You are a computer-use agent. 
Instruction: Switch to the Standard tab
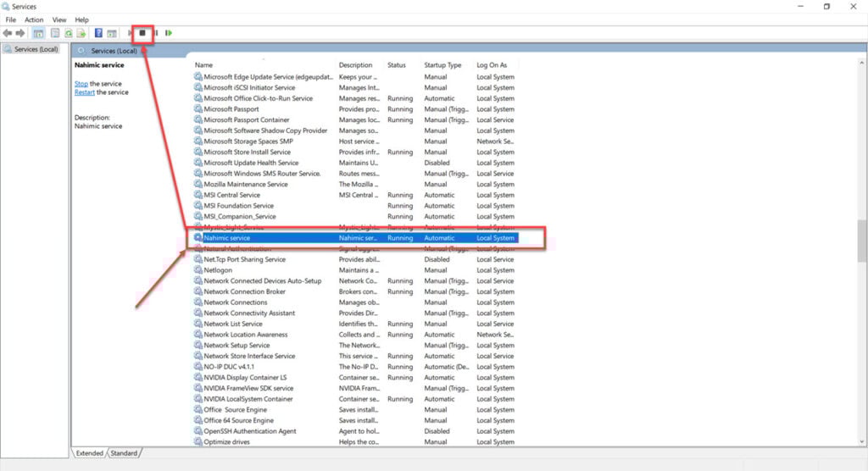124,452
